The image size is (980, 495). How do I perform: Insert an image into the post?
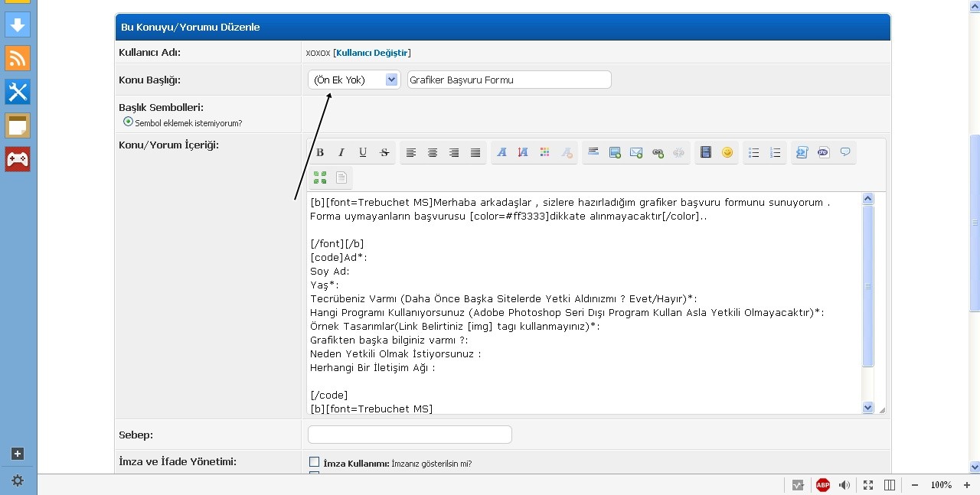[x=615, y=153]
